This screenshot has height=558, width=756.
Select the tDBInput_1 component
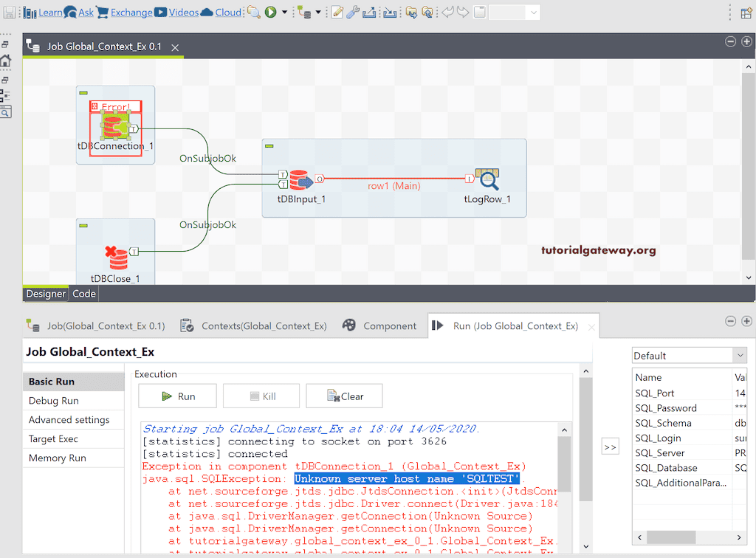299,179
